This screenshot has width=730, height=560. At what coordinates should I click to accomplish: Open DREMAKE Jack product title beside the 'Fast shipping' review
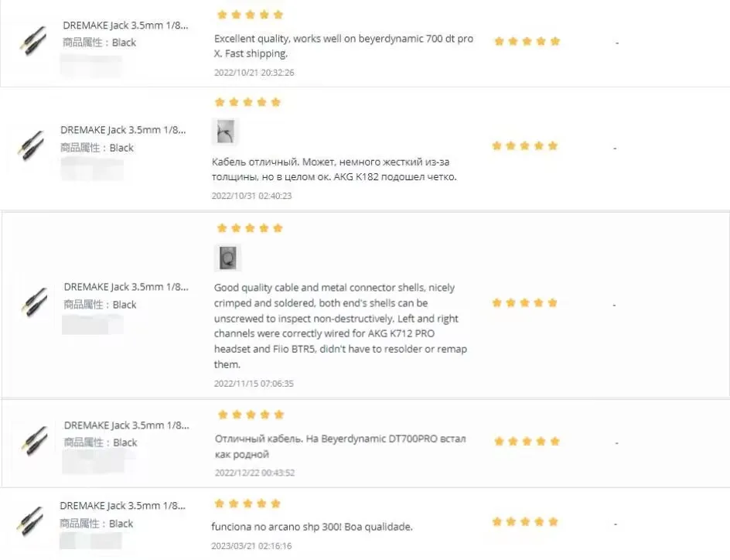pyautogui.click(x=125, y=25)
